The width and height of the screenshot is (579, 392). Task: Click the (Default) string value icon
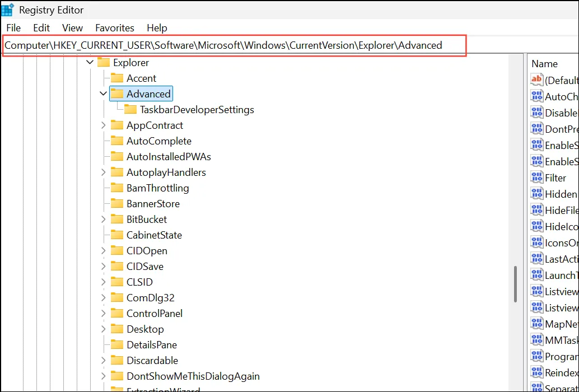[x=536, y=80]
